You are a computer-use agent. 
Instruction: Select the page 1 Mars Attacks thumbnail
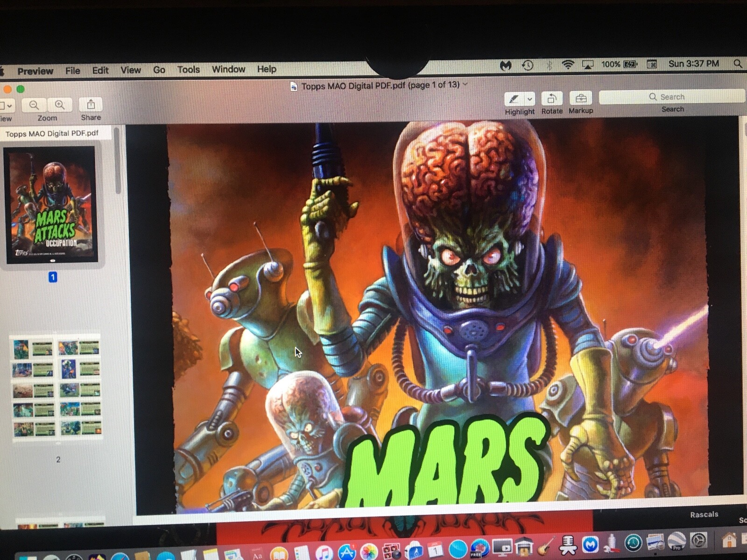click(x=50, y=205)
